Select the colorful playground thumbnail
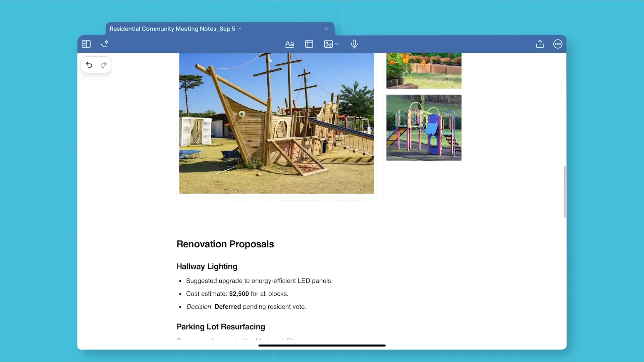The height and width of the screenshot is (362, 644). point(424,127)
